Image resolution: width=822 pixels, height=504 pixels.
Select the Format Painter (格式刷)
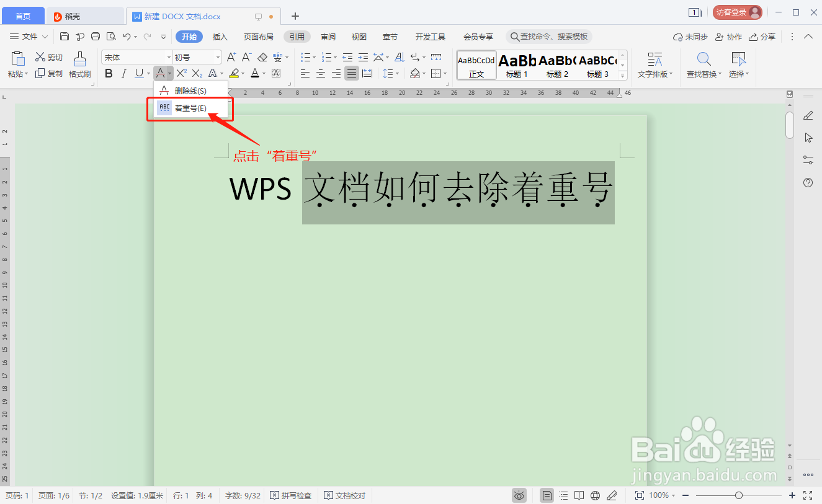click(x=79, y=66)
